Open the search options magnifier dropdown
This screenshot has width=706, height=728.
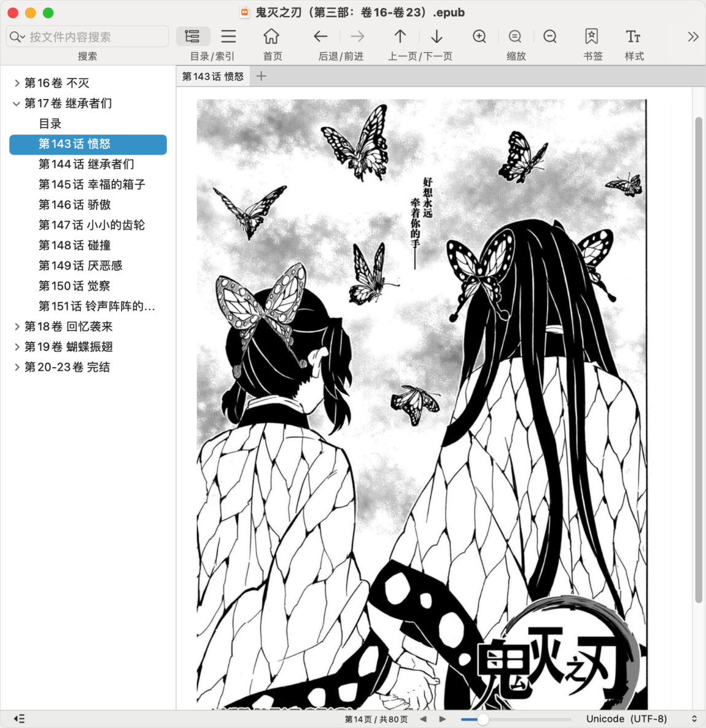pos(17,37)
